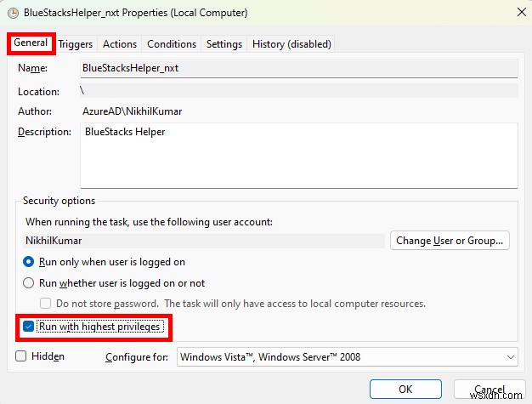
Task: Confirm with the OK button
Action: pyautogui.click(x=405, y=389)
